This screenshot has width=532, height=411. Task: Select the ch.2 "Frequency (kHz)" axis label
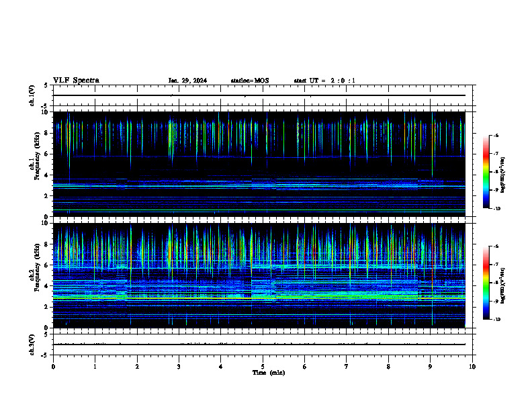pyautogui.click(x=37, y=267)
